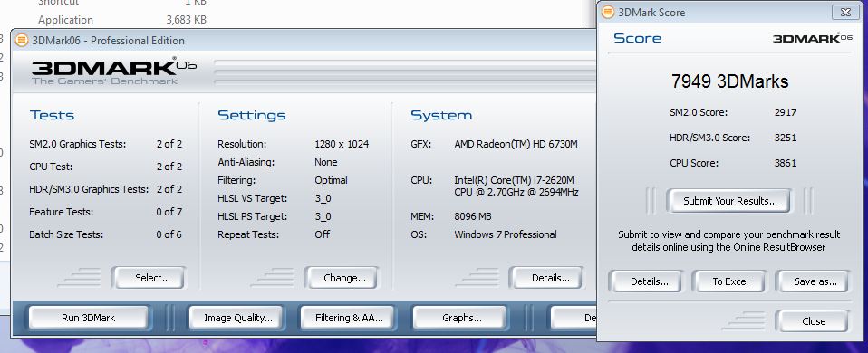The width and height of the screenshot is (868, 353).
Task: Click 3,683 KB size in background window
Action: point(186,20)
